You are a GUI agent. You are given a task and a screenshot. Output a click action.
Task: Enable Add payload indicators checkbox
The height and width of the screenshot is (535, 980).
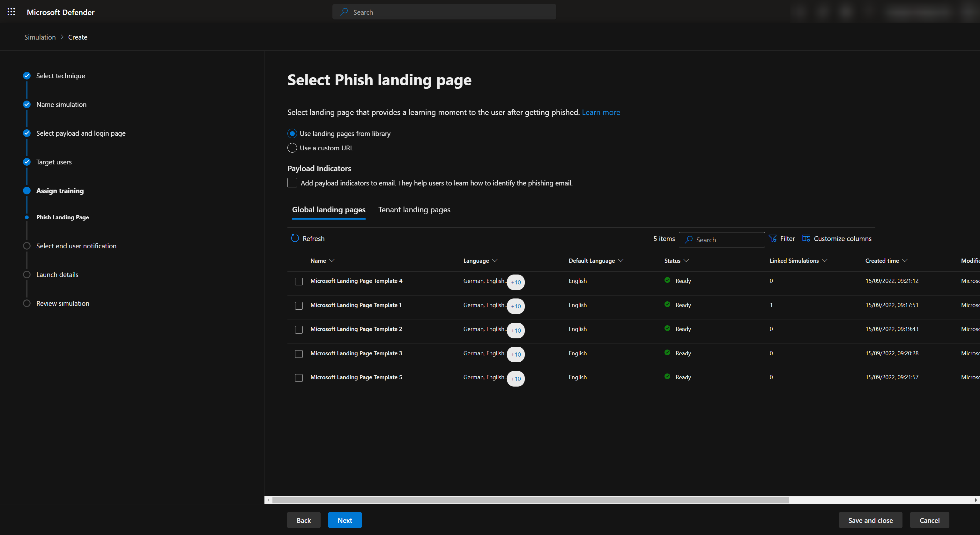(x=292, y=183)
